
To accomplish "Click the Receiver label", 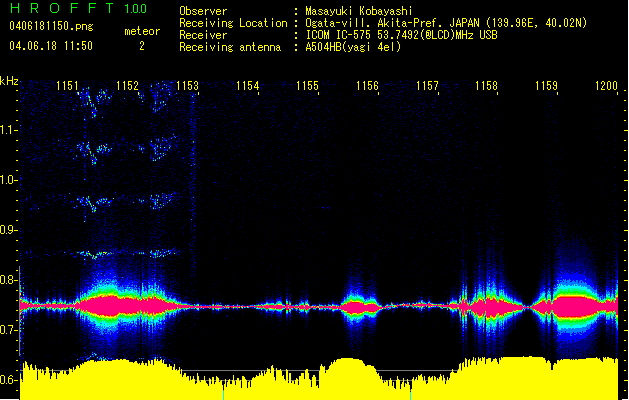I will click(x=203, y=35).
